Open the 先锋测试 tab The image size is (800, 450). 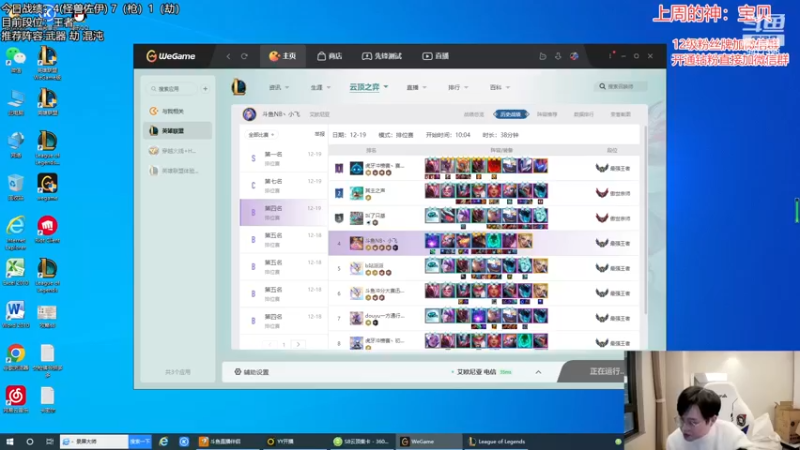(382, 56)
